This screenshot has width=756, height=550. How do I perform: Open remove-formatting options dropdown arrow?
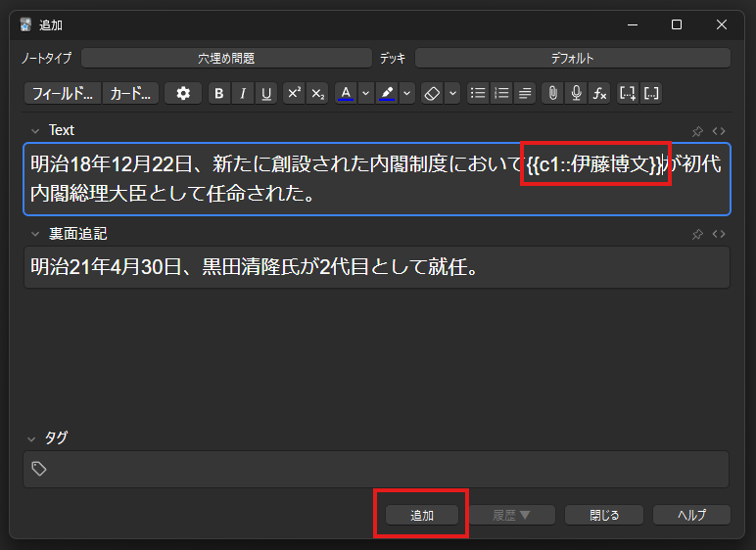452,94
